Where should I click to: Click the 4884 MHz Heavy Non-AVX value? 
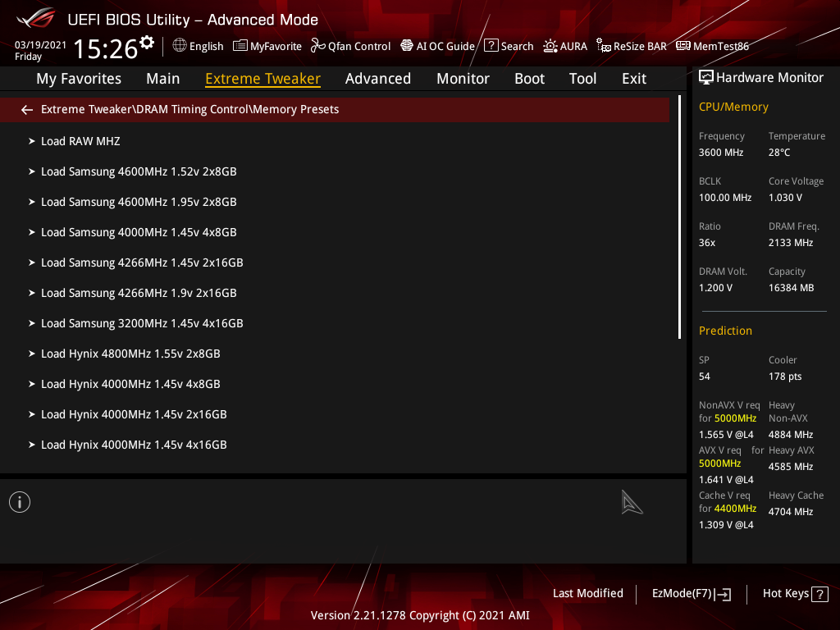click(x=791, y=435)
